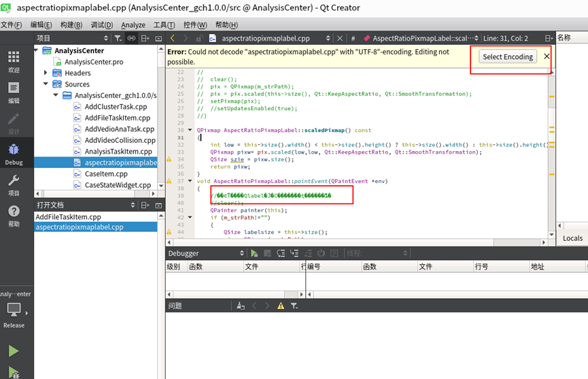588x379 pixels.
Task: Open the Welcome mode grid icon
Action: 14,57
